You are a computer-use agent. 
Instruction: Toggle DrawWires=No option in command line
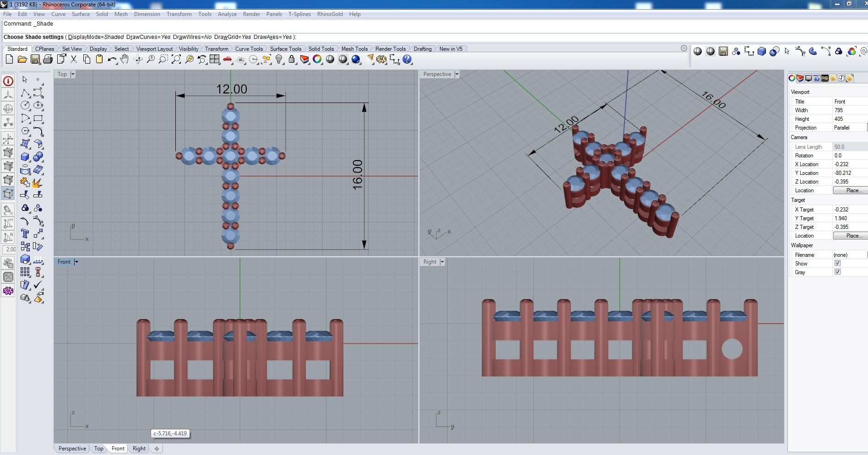point(192,37)
